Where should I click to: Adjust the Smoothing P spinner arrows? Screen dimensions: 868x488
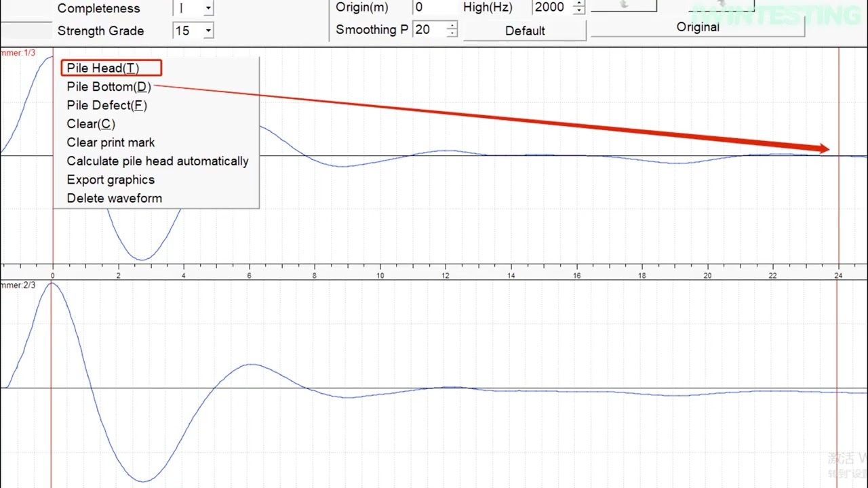coord(452,30)
